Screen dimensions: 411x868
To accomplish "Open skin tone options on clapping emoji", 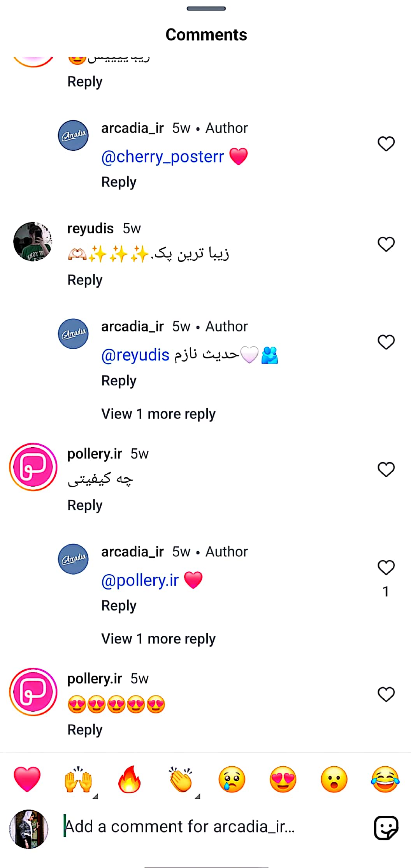I will pyautogui.click(x=197, y=796).
